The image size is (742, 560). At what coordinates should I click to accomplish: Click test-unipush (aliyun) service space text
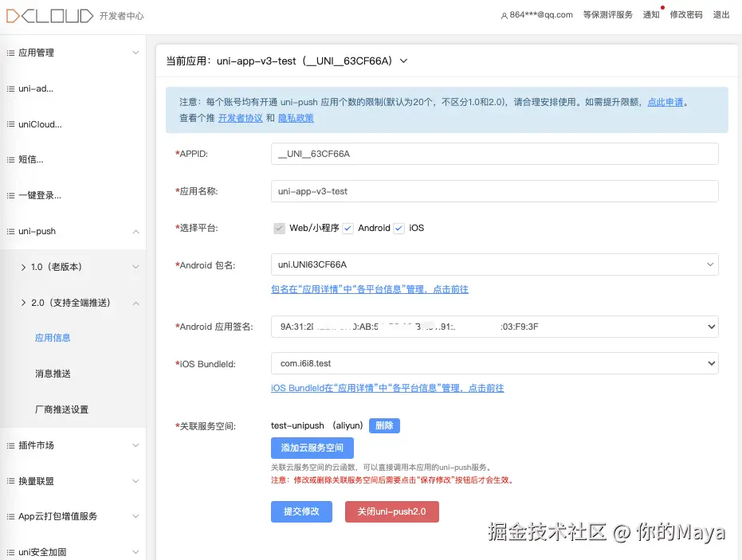click(x=317, y=425)
